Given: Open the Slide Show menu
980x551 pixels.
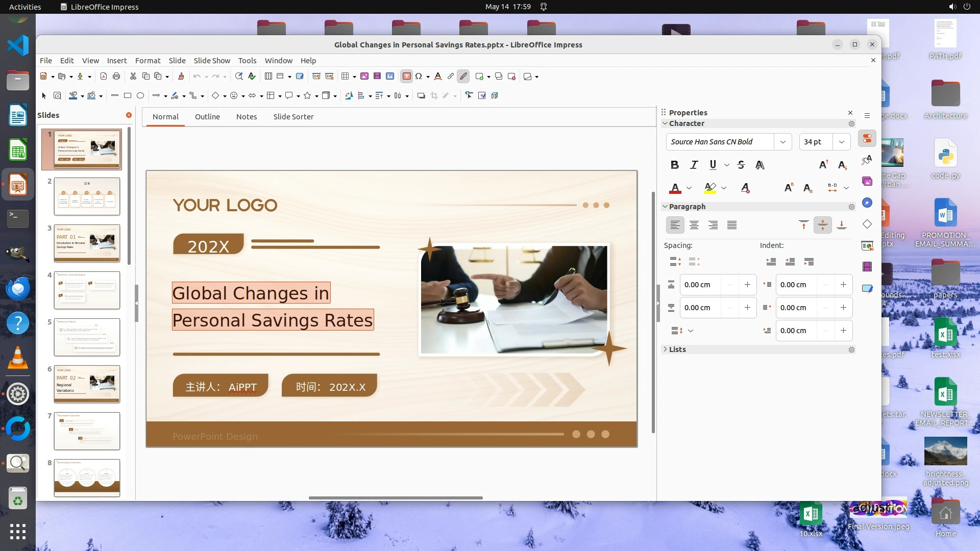Looking at the screenshot, I should tap(212, 60).
